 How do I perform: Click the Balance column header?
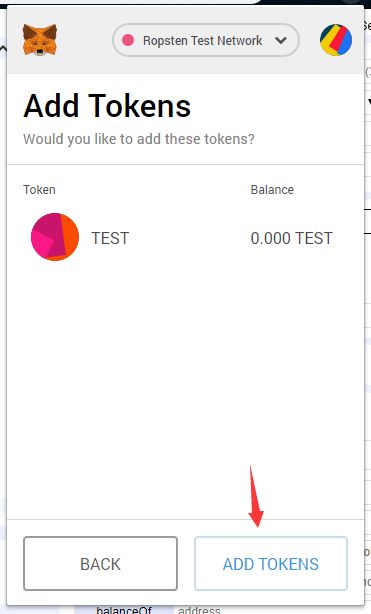(272, 190)
